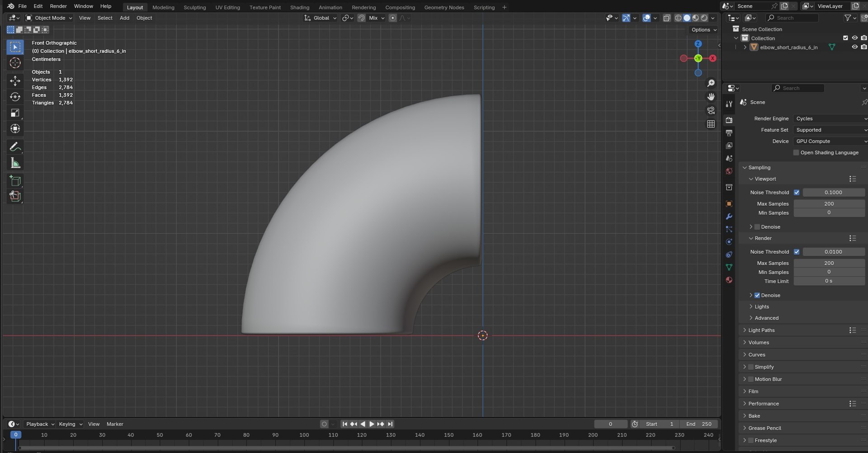
Task: Open the Object Mode dropdown
Action: point(49,18)
